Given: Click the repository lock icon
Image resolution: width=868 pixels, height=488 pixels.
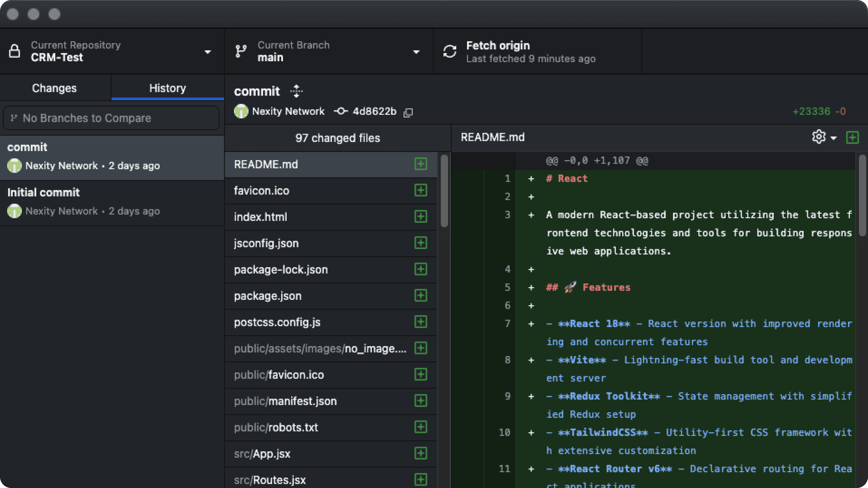Looking at the screenshot, I should 14,51.
